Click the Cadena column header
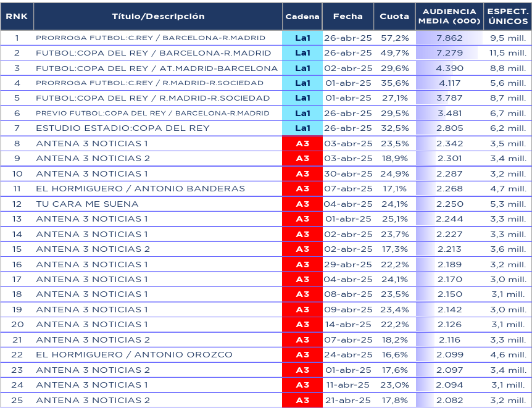 tap(302, 16)
